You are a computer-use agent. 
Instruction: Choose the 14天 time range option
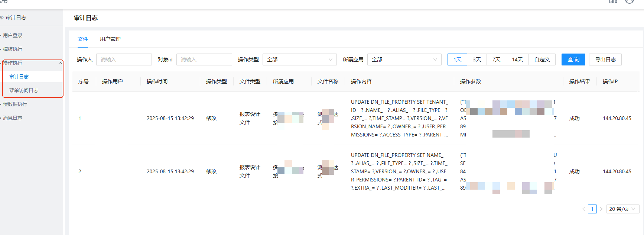(517, 59)
